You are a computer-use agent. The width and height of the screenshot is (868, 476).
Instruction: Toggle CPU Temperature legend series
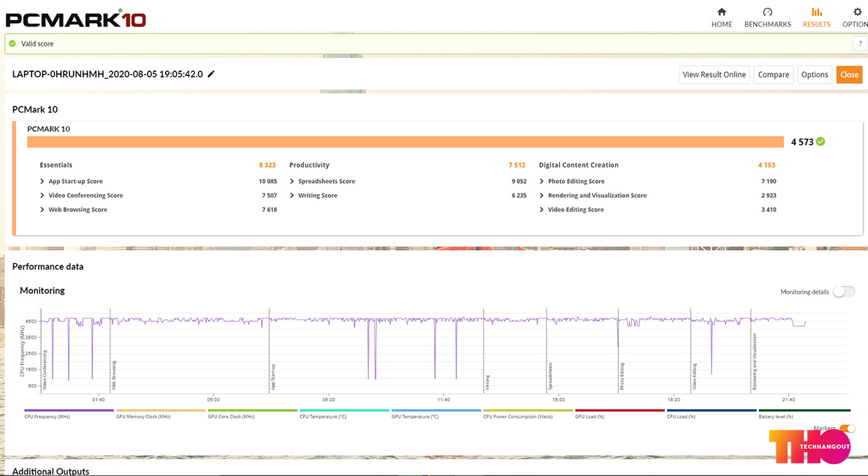[x=344, y=413]
